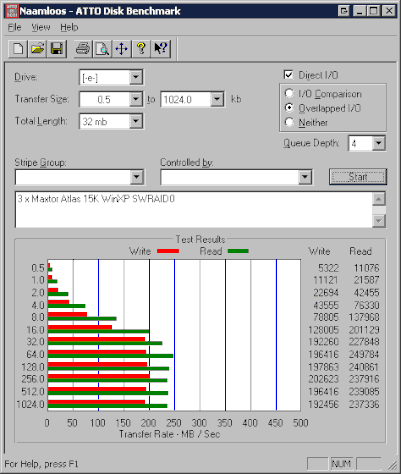Open the Controlled by dropdown list
This screenshot has width=401, height=474.
click(305, 177)
